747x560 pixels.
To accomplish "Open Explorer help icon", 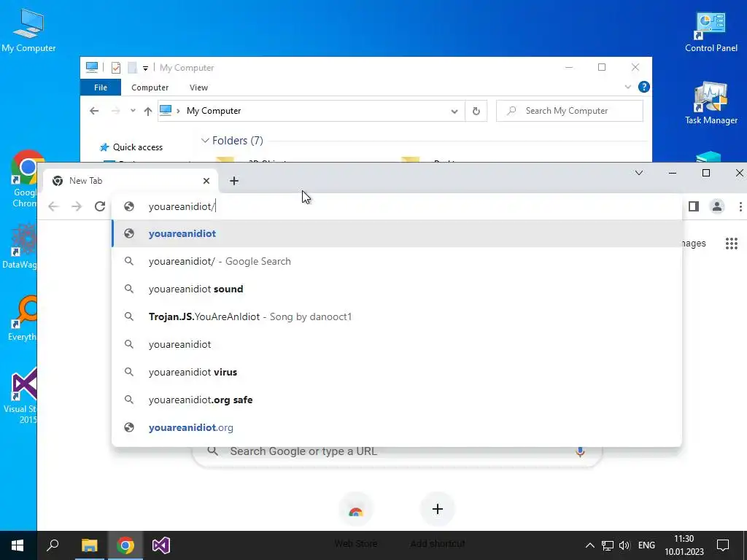I will click(x=643, y=87).
